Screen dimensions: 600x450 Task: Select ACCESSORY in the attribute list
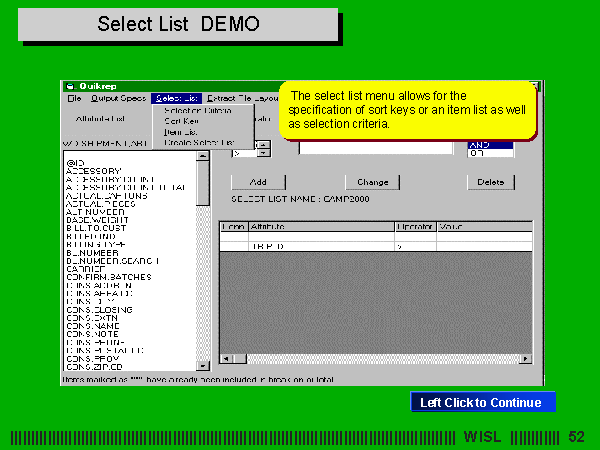click(x=93, y=170)
